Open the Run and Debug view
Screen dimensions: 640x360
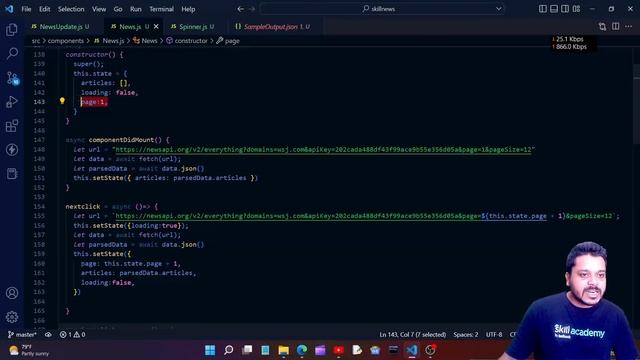[x=12, y=102]
